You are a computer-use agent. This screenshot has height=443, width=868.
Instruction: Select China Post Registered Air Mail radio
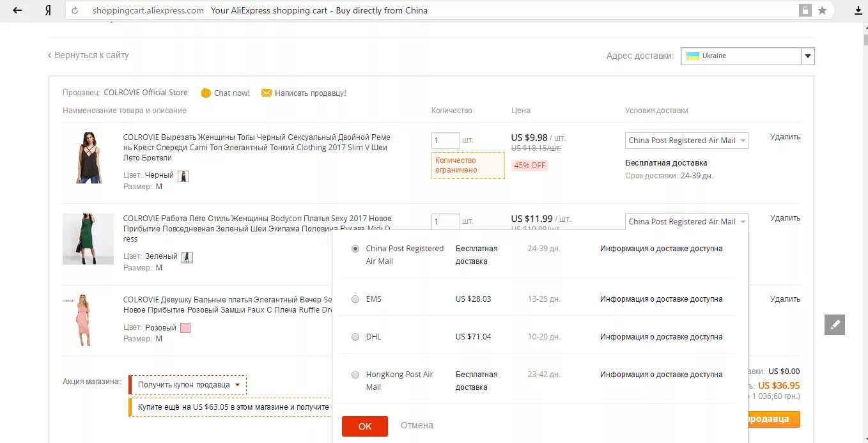click(x=355, y=249)
